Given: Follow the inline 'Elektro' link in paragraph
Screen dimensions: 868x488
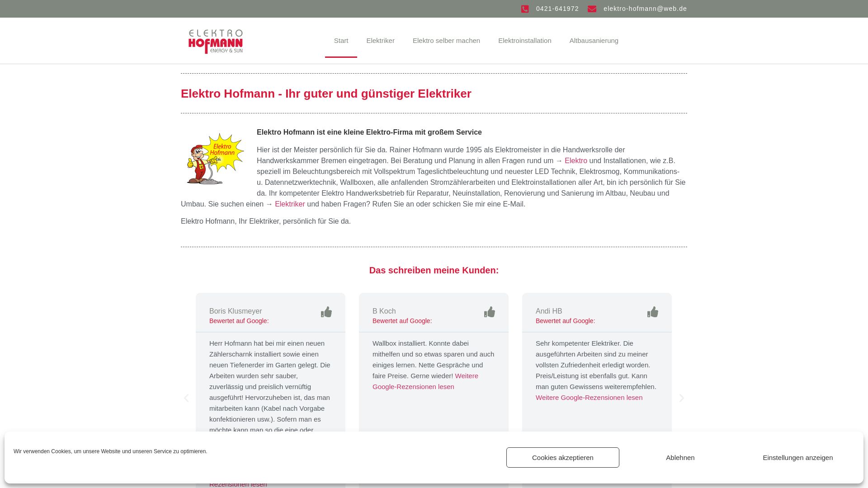Looking at the screenshot, I should [x=576, y=161].
